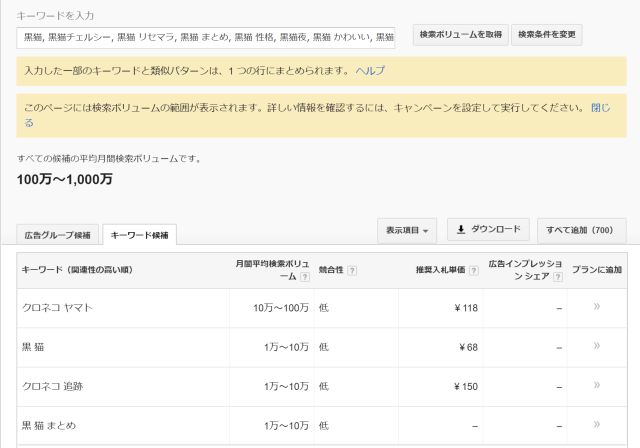Open the 表示項目 dropdown
Image resolution: width=640 pixels, height=448 pixels.
407,231
